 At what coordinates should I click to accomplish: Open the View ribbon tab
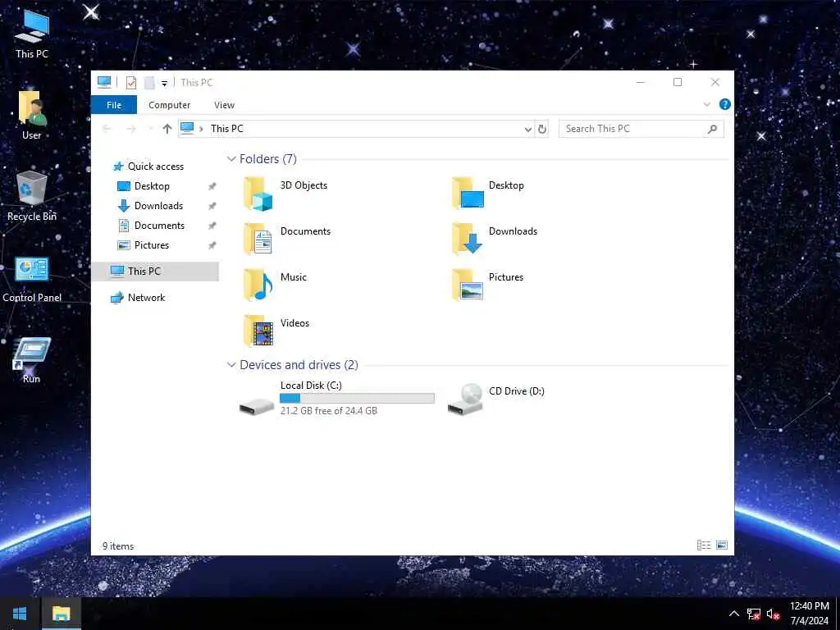tap(224, 105)
